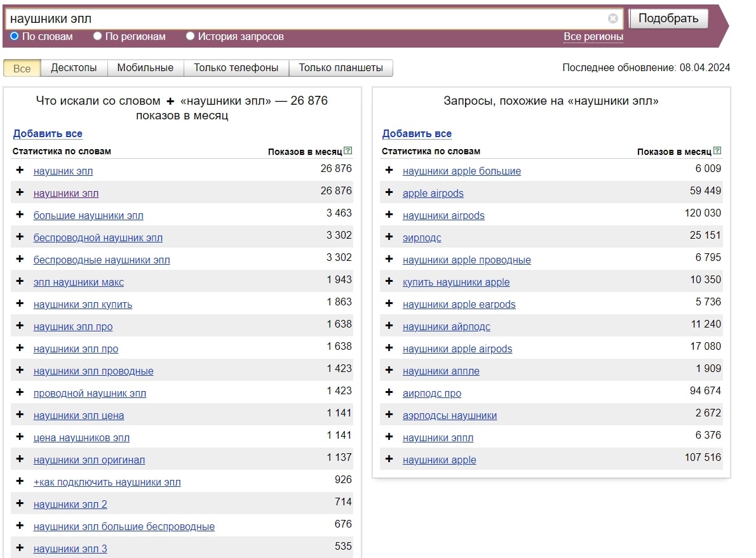Open 'наушники эпл большие беспроводные' link
The width and height of the screenshot is (756, 558).
(124, 526)
